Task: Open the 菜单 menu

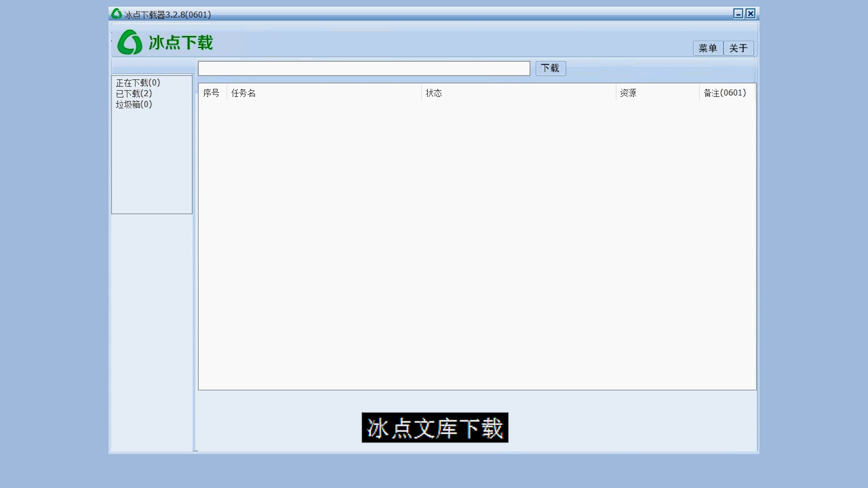Action: tap(708, 48)
